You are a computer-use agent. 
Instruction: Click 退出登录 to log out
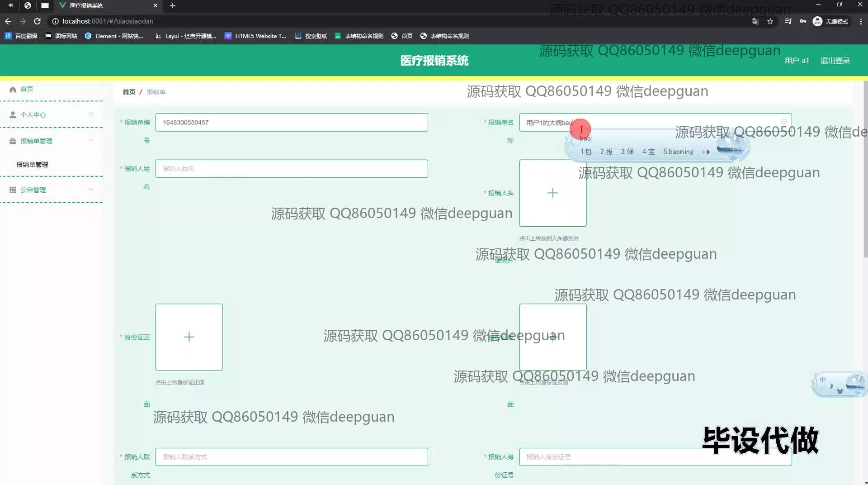click(835, 61)
